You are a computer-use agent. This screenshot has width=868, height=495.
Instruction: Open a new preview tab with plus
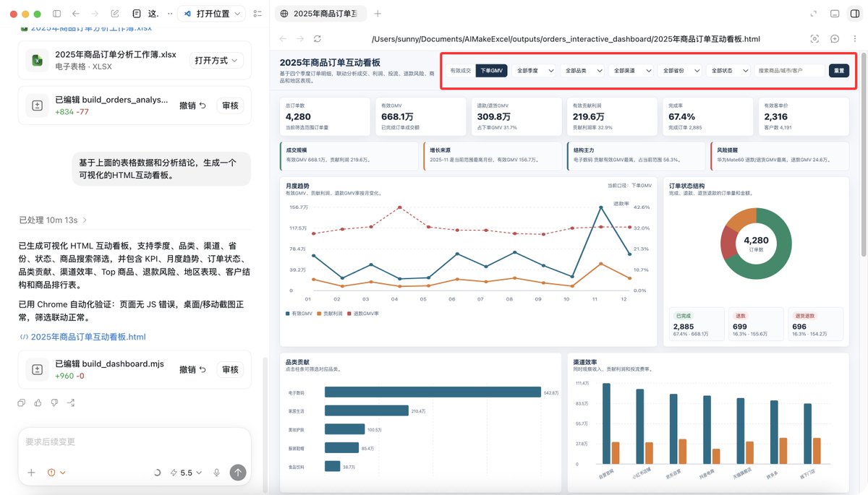pos(378,14)
